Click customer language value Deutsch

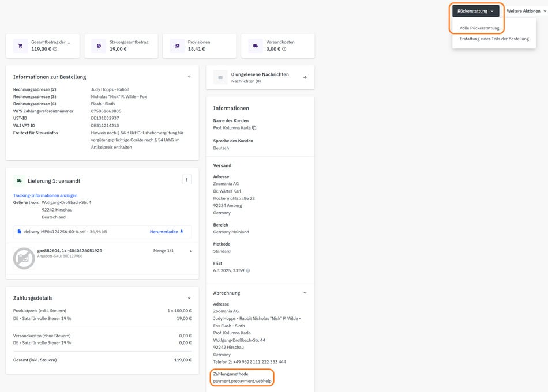[221, 148]
